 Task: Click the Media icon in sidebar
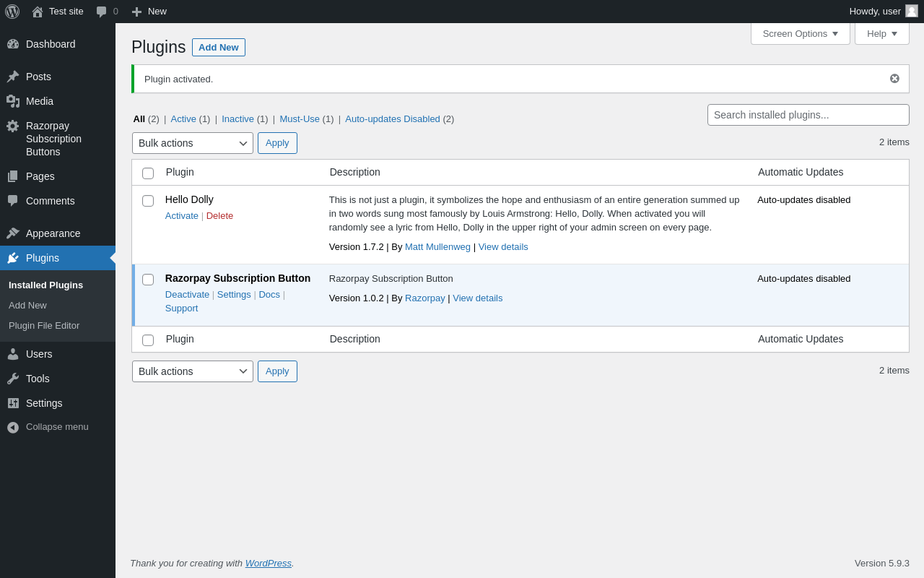click(x=13, y=101)
